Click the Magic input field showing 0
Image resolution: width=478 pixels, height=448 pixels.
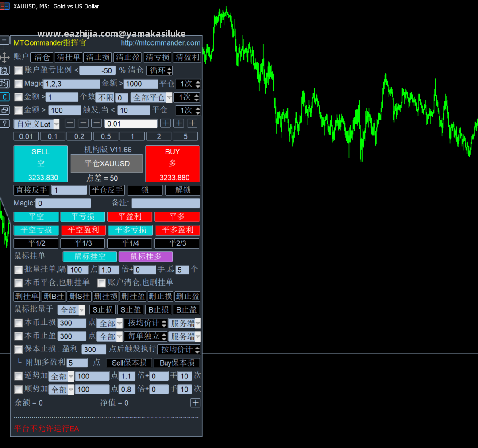(x=63, y=203)
